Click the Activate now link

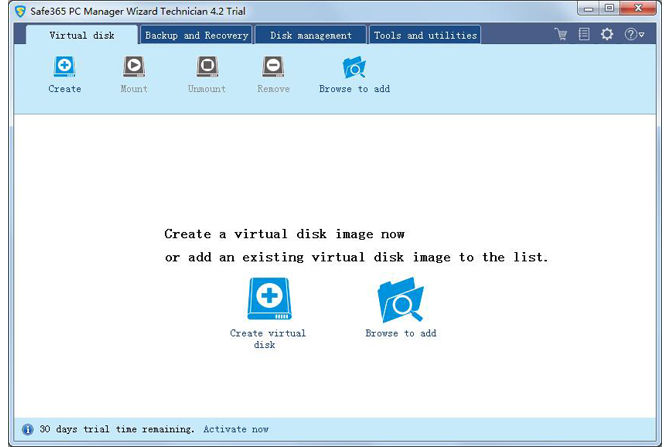point(236,429)
